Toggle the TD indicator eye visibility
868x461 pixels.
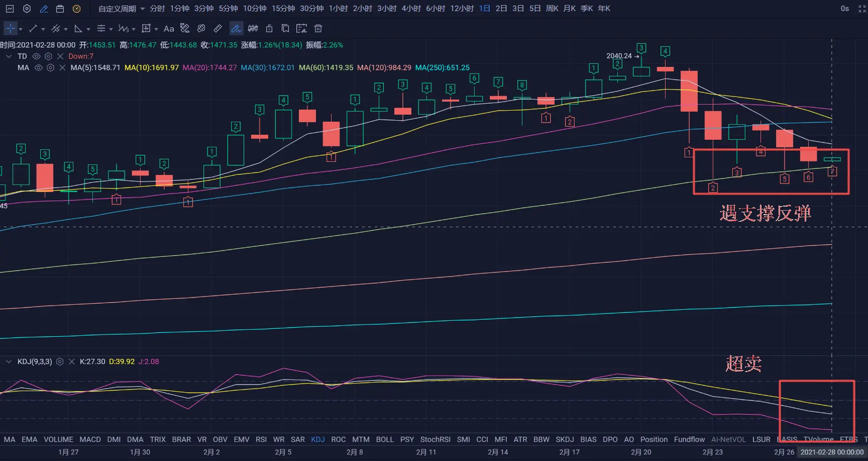36,56
